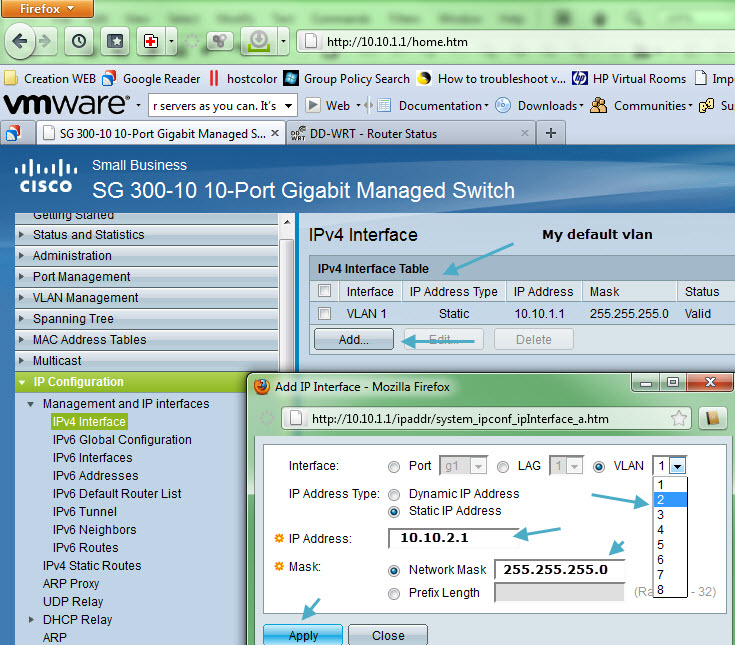Image resolution: width=735 pixels, height=645 pixels.
Task: Click the green downloads arrow icon
Action: tap(259, 41)
